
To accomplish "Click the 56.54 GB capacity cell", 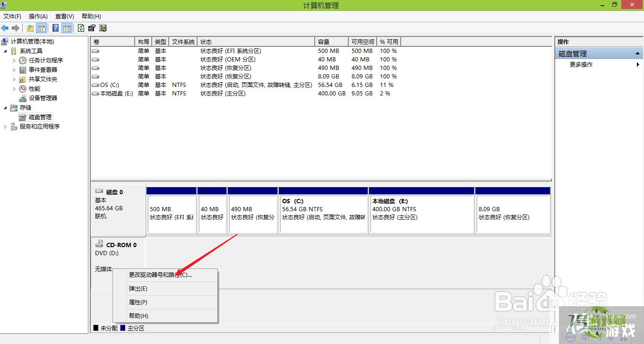I will tap(330, 85).
